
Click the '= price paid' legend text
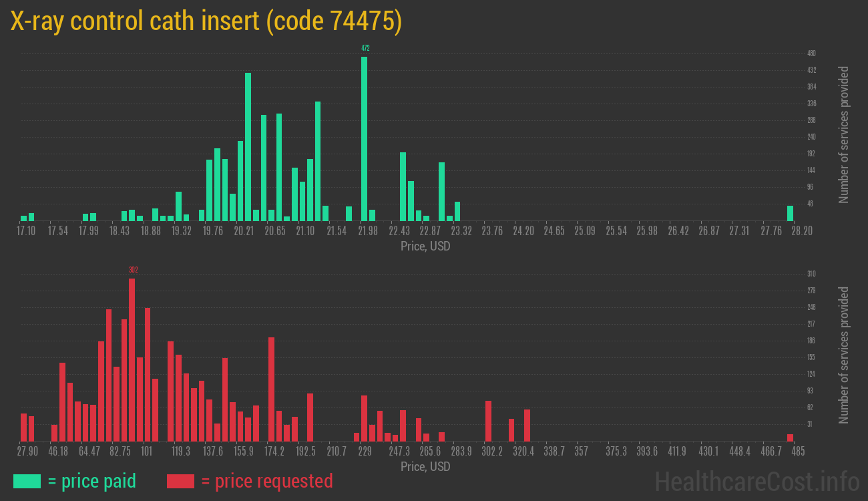coord(92,481)
